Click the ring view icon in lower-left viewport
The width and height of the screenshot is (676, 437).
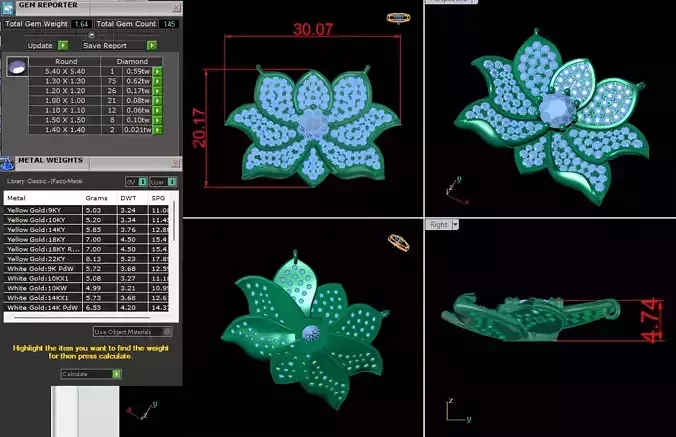pyautogui.click(x=399, y=243)
